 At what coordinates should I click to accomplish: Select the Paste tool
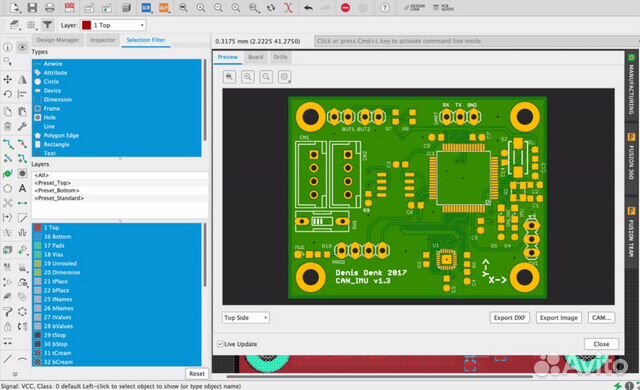point(22,111)
